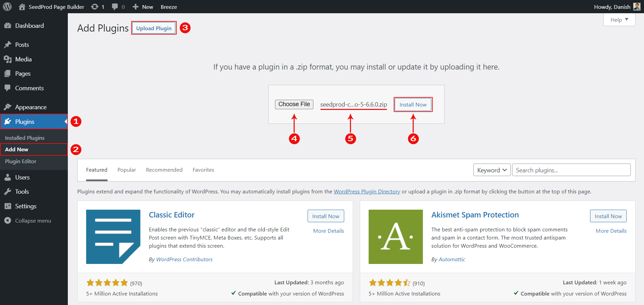Click the Collapse menu label
The image size is (644, 305).
pos(33,221)
